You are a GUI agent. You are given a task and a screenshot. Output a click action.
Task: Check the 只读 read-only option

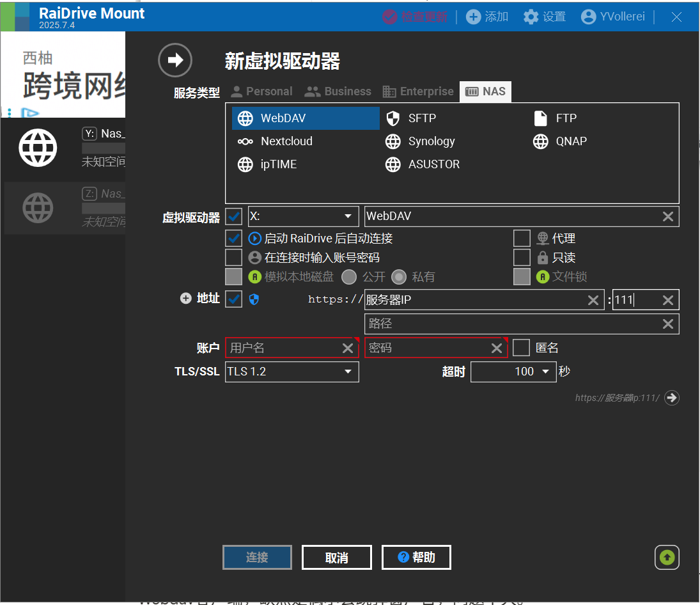(x=522, y=258)
